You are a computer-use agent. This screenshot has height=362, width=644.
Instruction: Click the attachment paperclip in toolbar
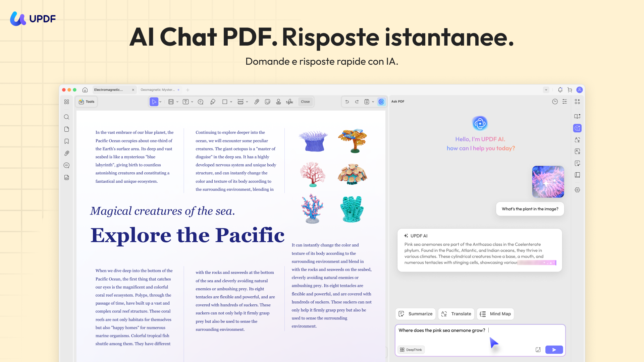257,102
